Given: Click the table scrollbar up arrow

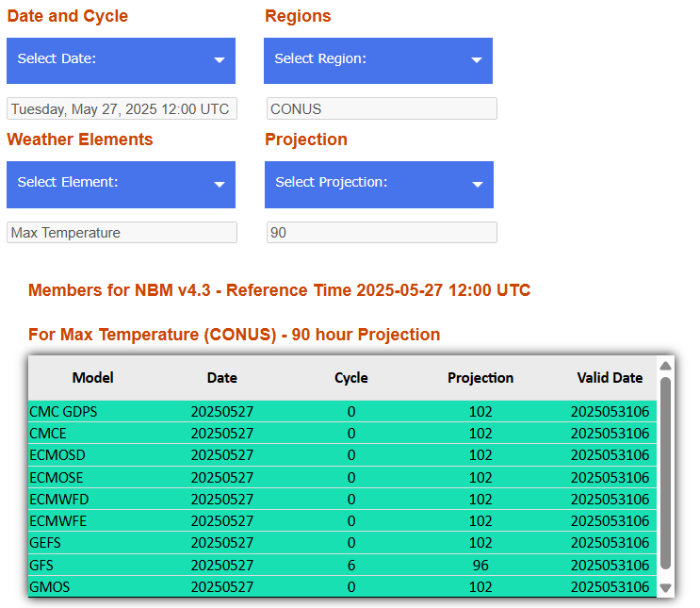Looking at the screenshot, I should (x=666, y=366).
